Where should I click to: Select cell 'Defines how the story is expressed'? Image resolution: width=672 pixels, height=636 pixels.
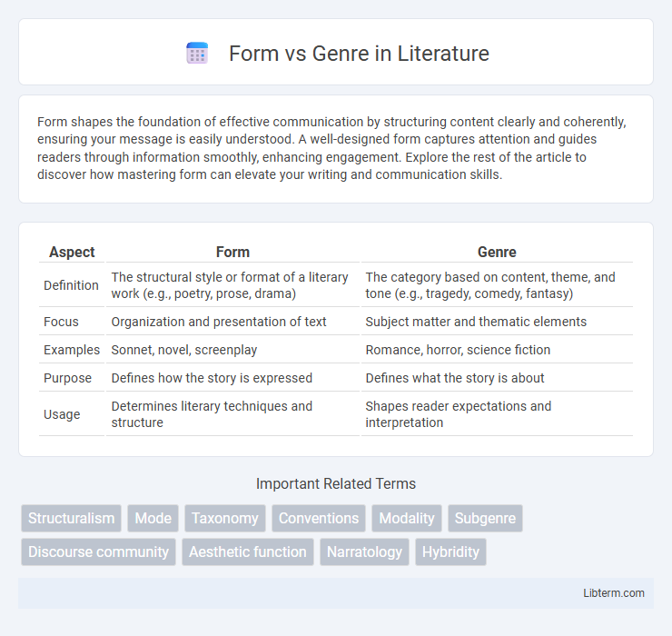coord(232,378)
